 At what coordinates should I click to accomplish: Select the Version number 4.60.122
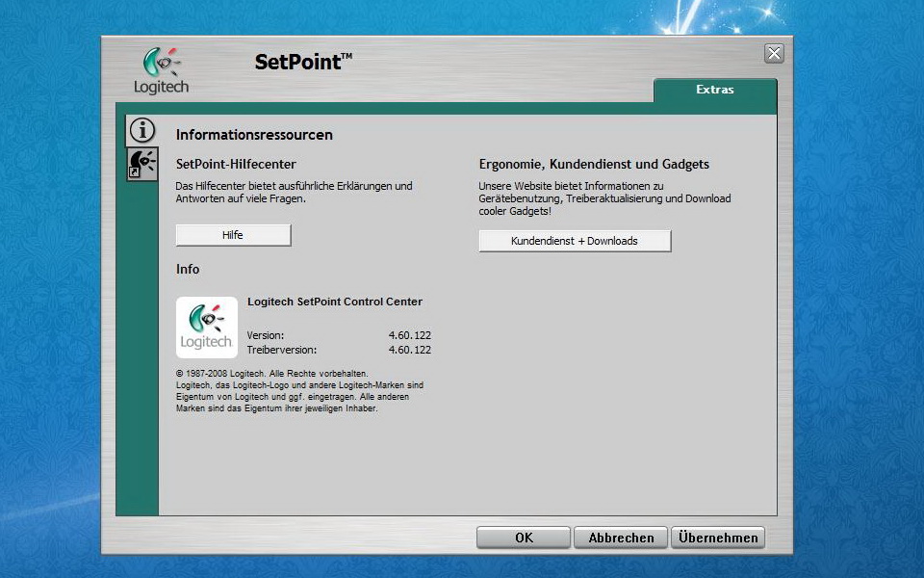pyautogui.click(x=410, y=335)
